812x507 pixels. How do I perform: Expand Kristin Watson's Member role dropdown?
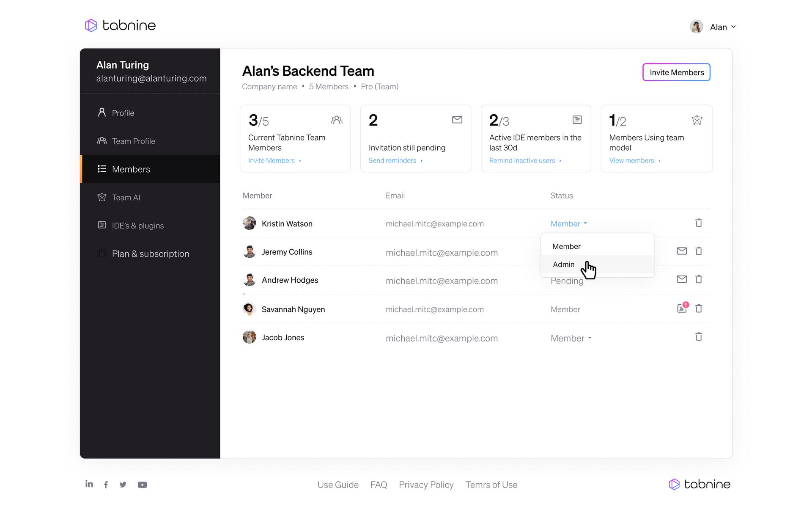[x=568, y=224]
